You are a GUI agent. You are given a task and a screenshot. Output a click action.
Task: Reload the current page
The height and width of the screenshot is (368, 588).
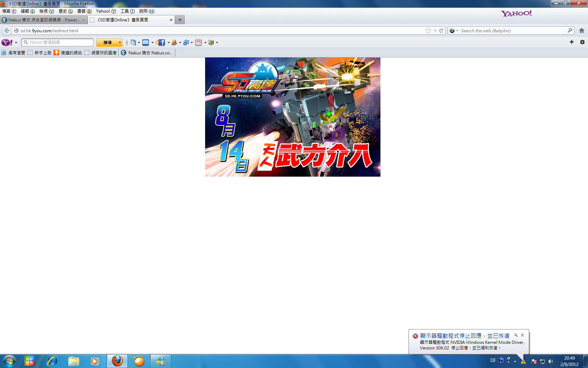[441, 30]
